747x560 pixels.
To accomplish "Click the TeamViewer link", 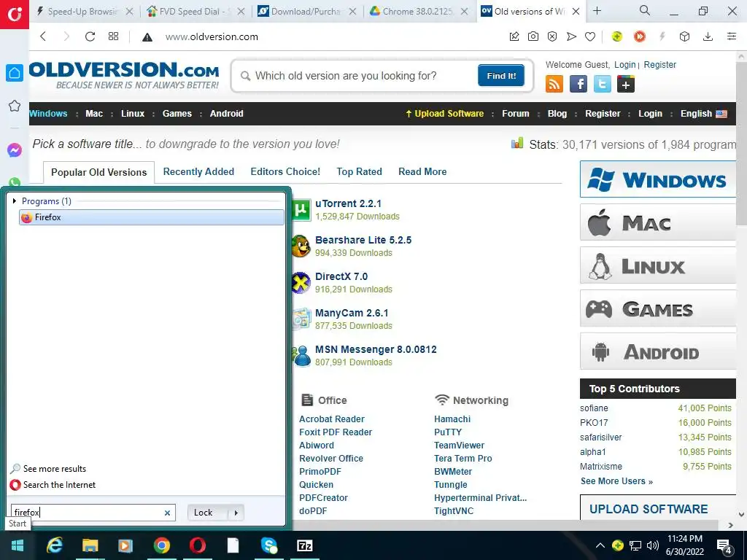I will (459, 446).
